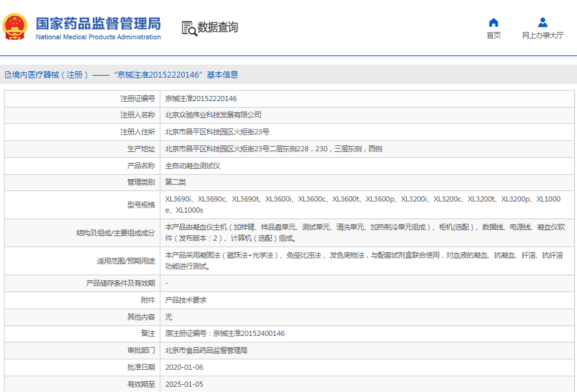The width and height of the screenshot is (577, 392).
Task: Click the approval date 2020-01-06
Action: (184, 367)
